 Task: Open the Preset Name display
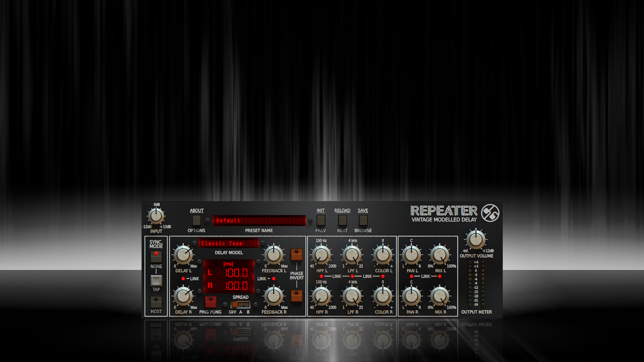[259, 221]
